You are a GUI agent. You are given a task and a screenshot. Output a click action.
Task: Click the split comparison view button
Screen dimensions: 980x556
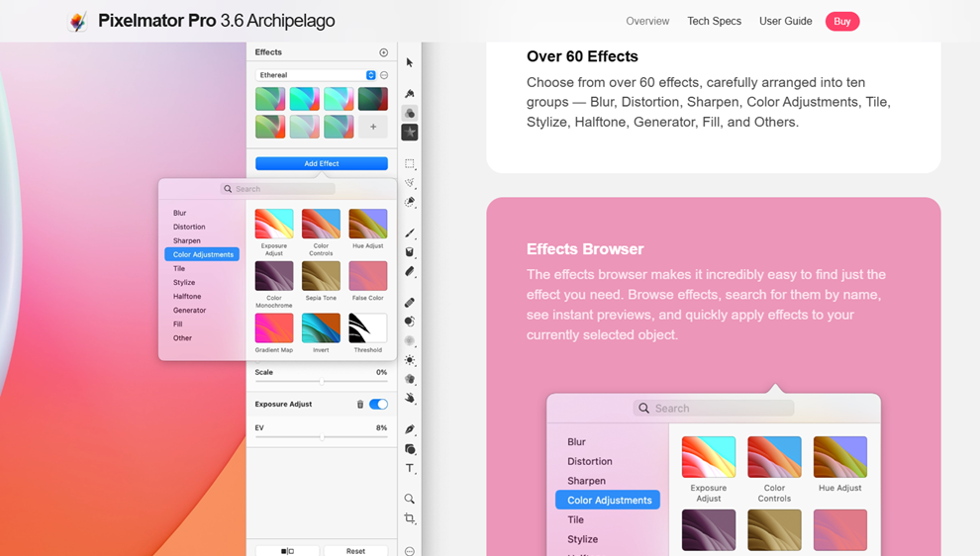click(287, 550)
